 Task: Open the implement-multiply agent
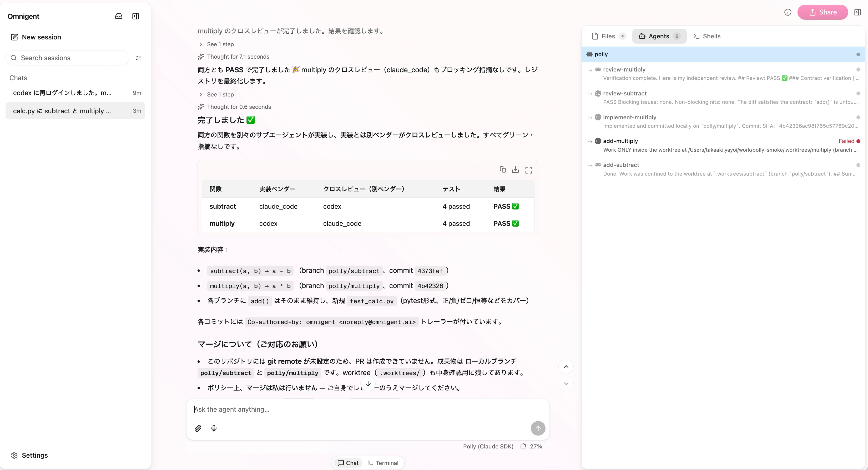[x=723, y=121]
